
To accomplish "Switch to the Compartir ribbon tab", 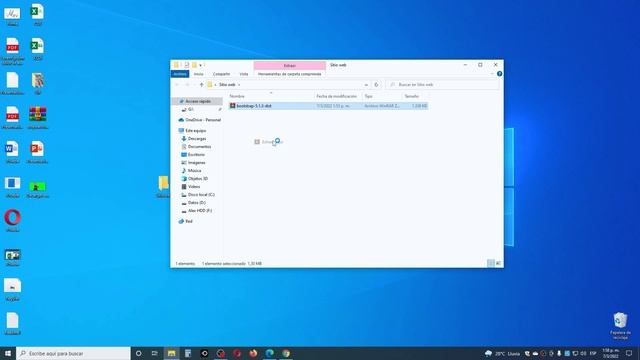I will click(221, 74).
